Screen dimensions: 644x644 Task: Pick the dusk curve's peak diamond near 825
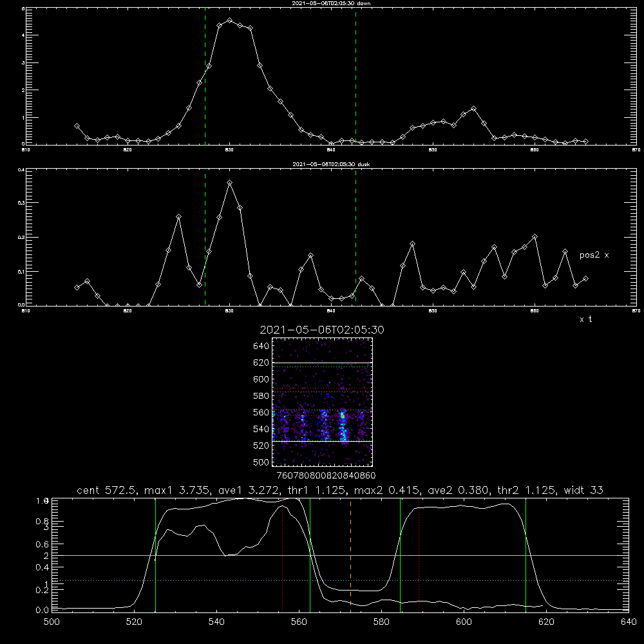tap(178, 217)
